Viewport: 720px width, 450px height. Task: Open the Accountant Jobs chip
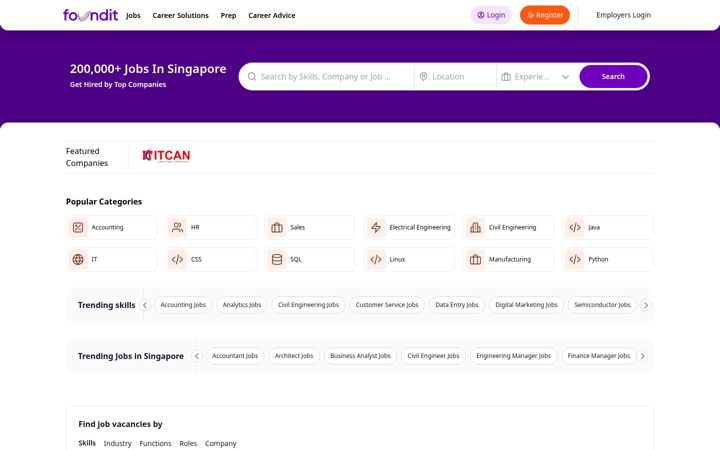(235, 356)
